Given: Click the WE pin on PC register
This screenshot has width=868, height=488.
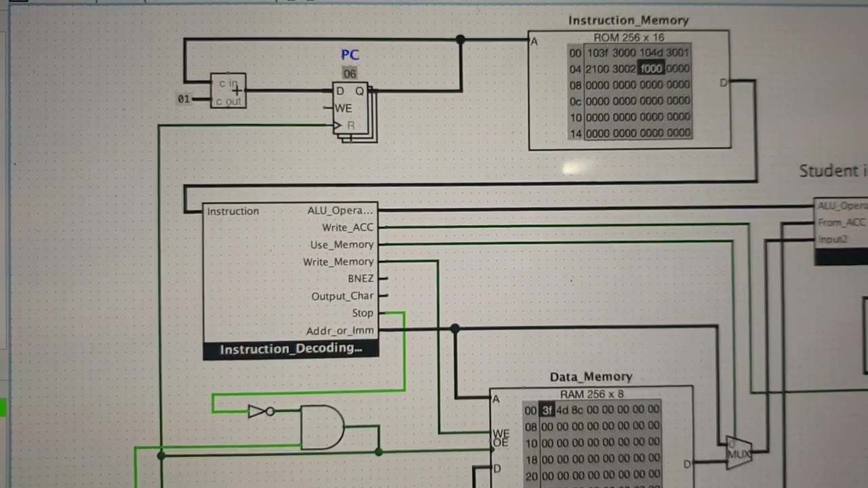Looking at the screenshot, I should (343, 108).
